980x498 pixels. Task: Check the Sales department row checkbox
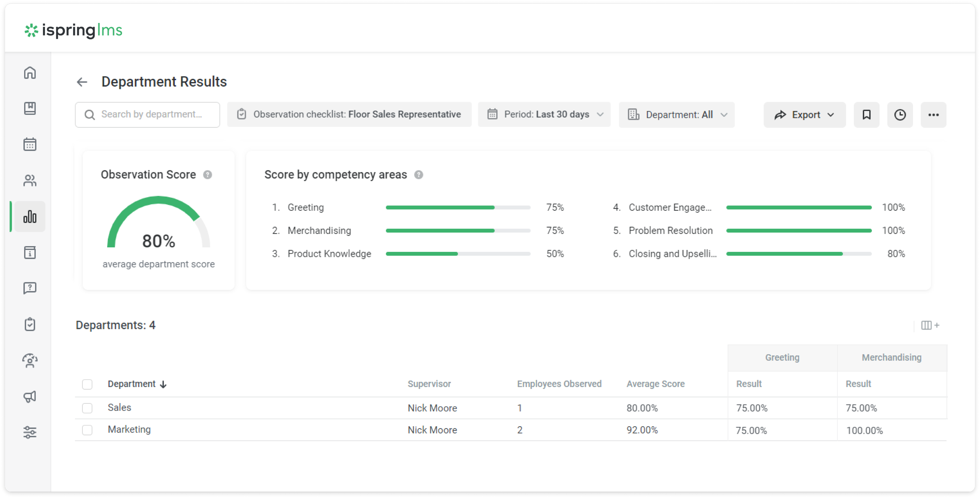(x=87, y=408)
